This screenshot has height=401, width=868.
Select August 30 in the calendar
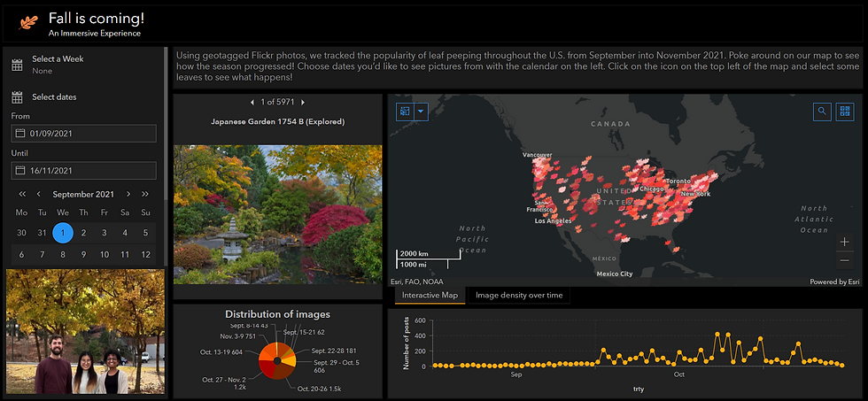coord(21,233)
